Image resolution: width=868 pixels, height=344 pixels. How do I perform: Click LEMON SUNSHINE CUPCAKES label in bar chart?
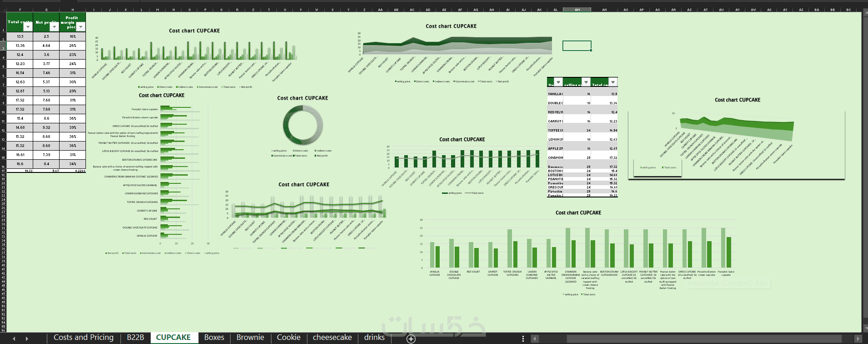141,193
